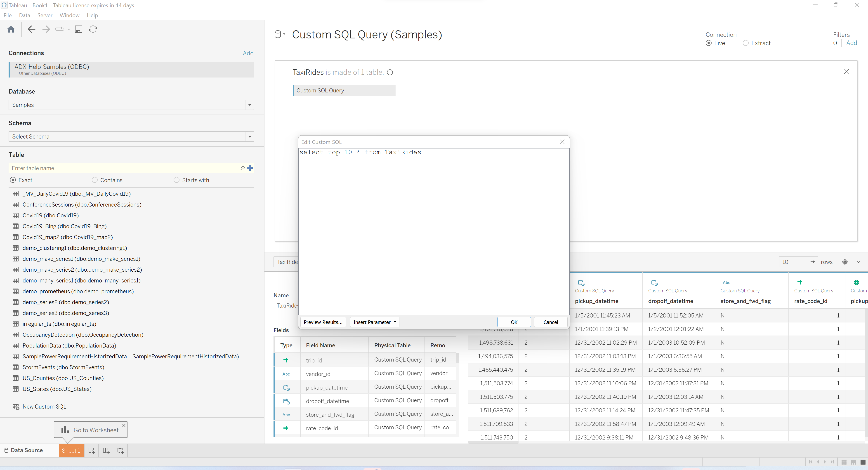Select Contains table match option

click(95, 180)
